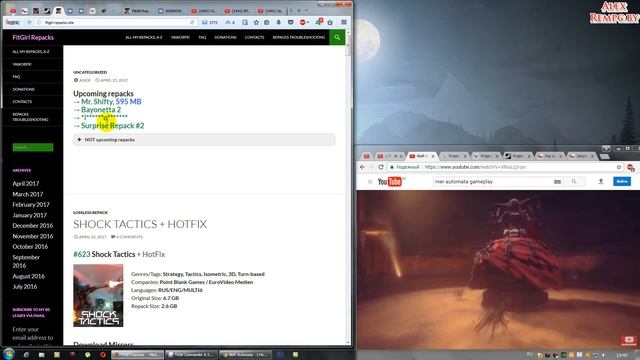Open December 2016 archive link
Screen dimensions: 640x360
click(33, 225)
